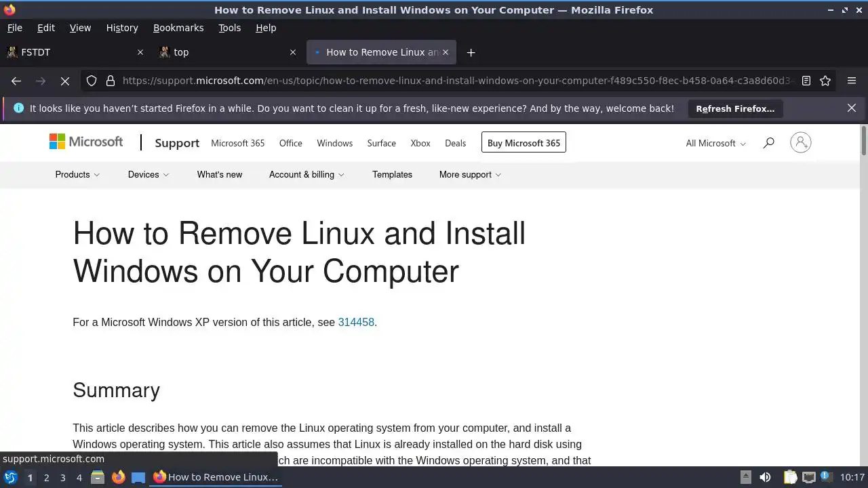Open the Microsoft logo home link

86,142
